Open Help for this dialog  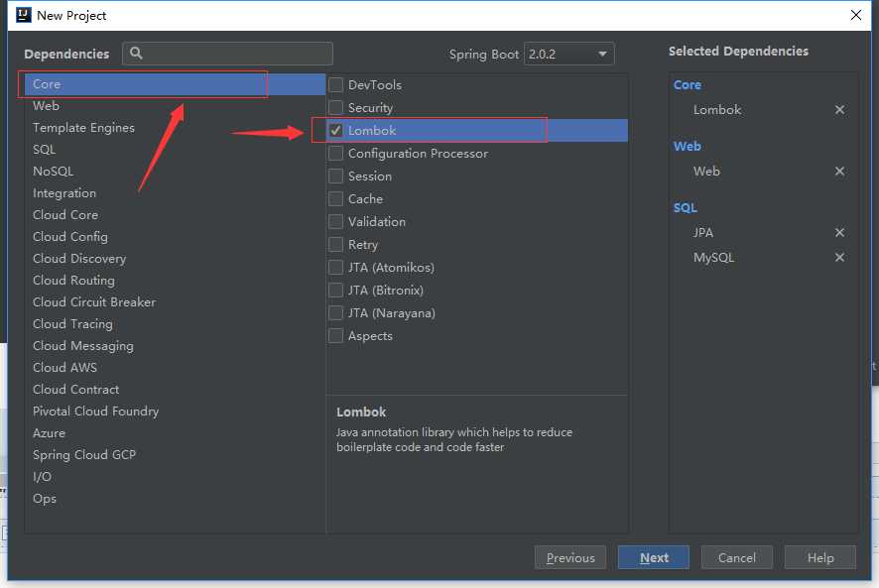coord(820,557)
